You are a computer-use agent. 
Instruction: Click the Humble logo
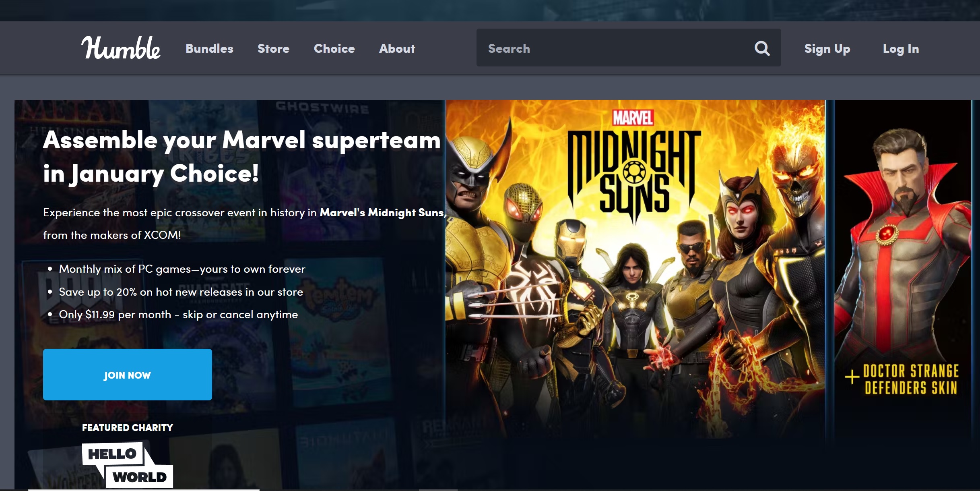pyautogui.click(x=121, y=48)
